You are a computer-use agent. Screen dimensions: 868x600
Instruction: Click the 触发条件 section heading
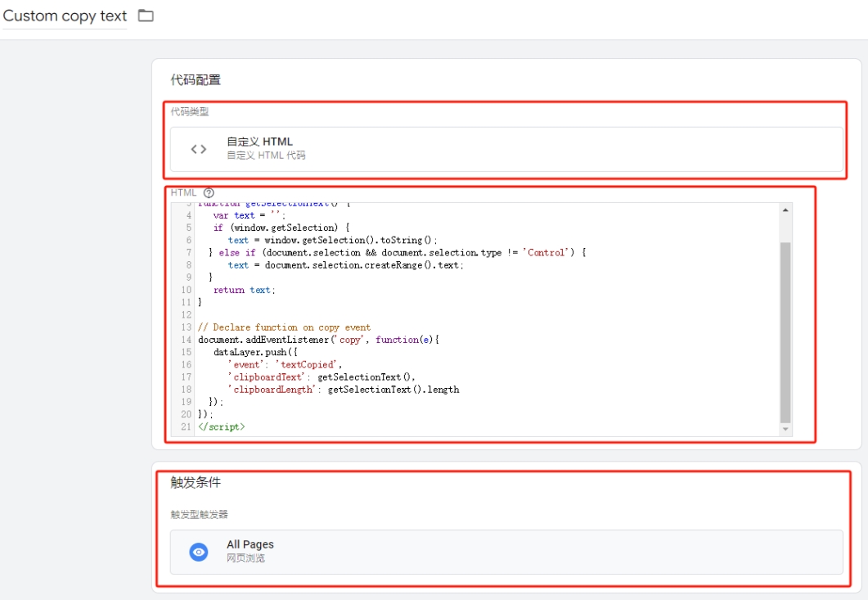coord(196,483)
